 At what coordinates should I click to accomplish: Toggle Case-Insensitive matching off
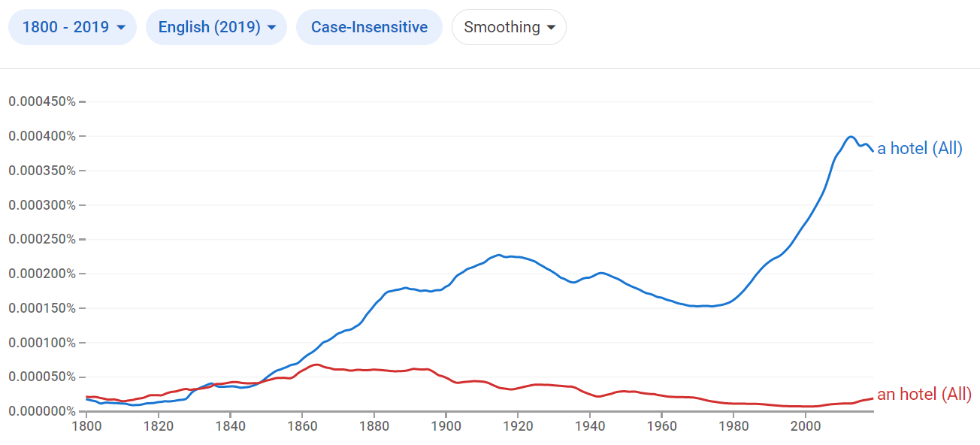point(369,26)
